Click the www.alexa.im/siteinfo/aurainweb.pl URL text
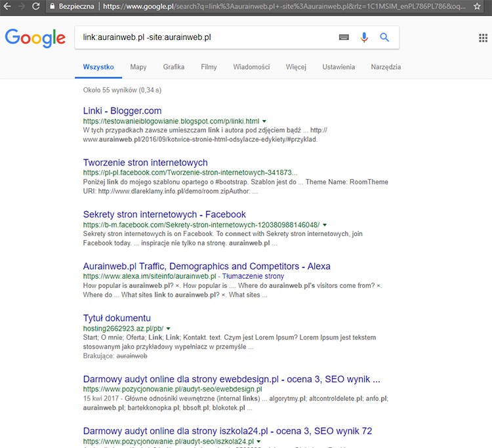The width and height of the screenshot is (492, 448). [x=150, y=276]
